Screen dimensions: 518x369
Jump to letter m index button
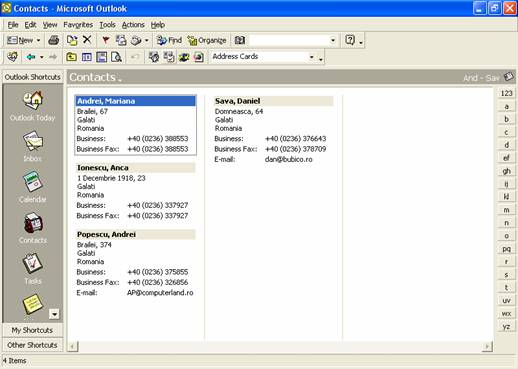click(x=506, y=210)
